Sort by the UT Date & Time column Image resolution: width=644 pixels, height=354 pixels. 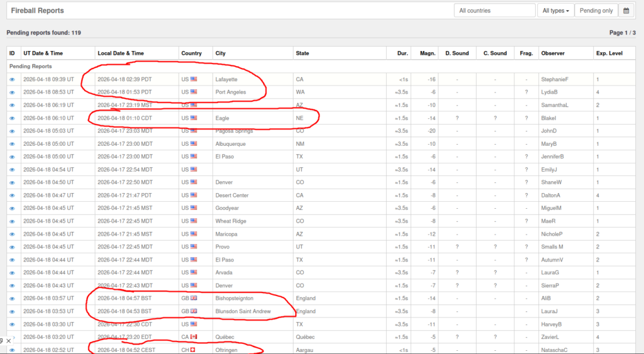click(x=43, y=53)
